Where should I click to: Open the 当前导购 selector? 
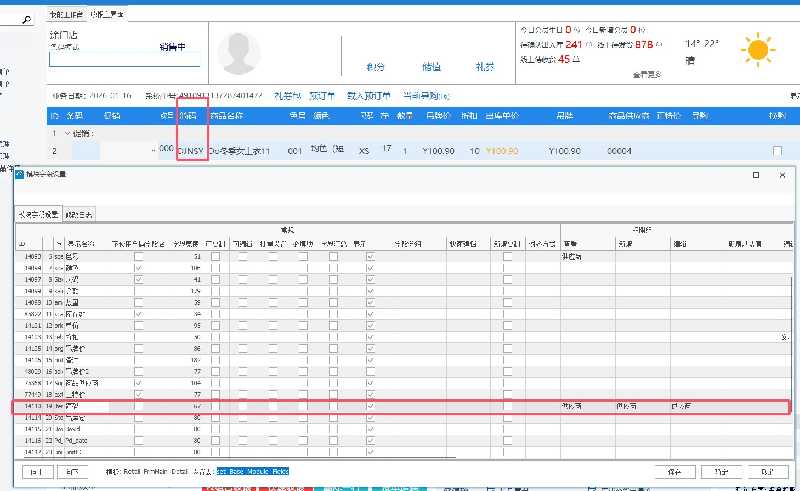[426, 96]
